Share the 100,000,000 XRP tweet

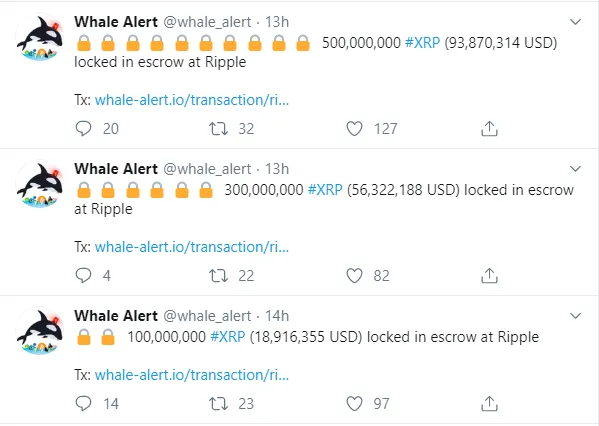[x=489, y=403]
